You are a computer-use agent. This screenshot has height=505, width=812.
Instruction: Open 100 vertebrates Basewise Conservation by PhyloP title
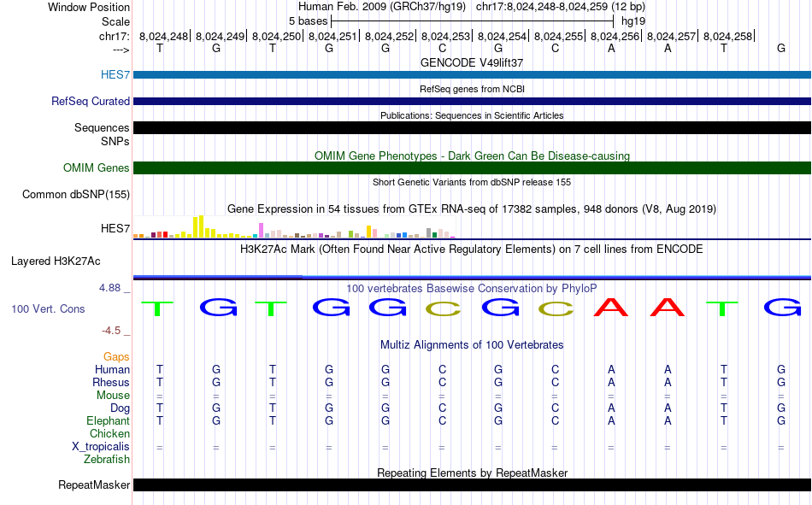(472, 289)
